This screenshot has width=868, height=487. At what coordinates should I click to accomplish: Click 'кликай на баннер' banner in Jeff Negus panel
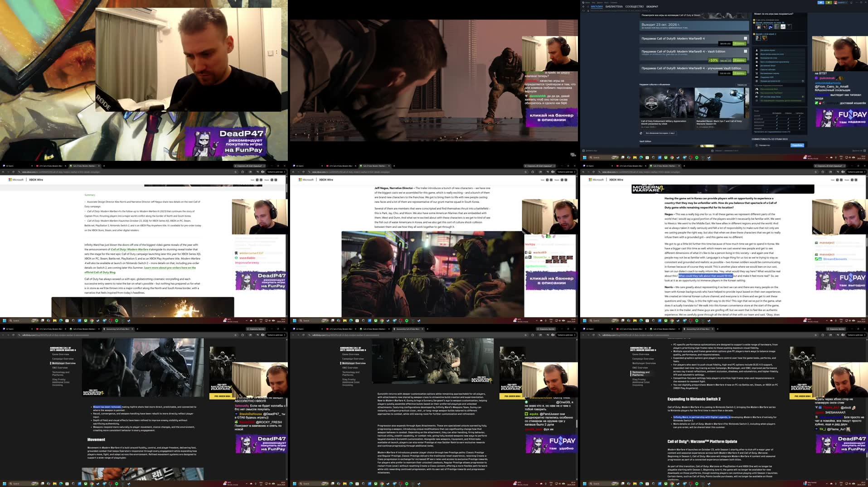point(551,280)
